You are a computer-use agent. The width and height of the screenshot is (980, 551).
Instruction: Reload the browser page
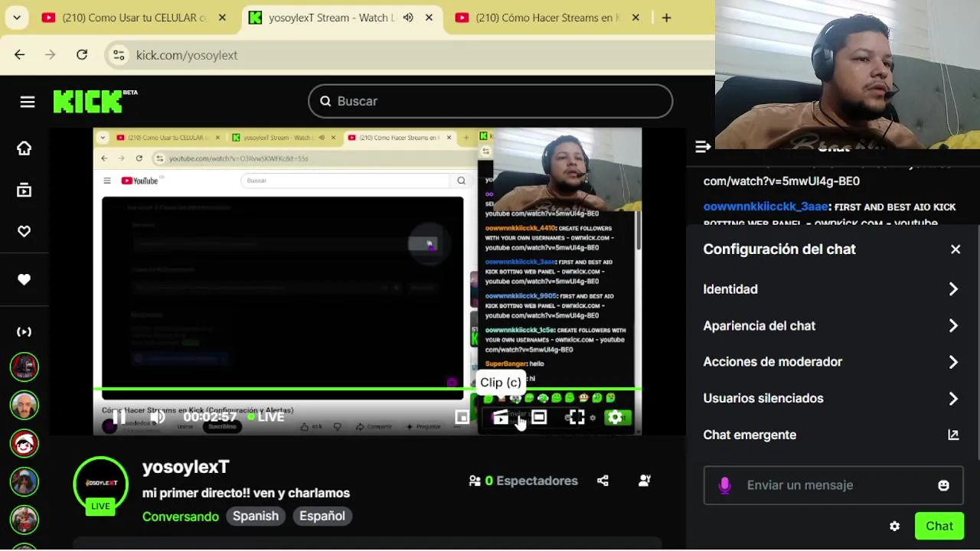(x=82, y=54)
